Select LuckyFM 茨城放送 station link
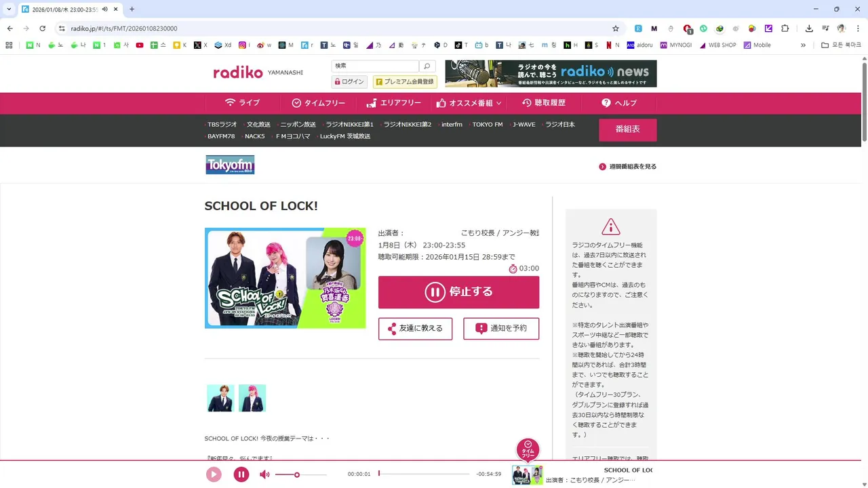Screen dimensions: 868x488 [344, 136]
